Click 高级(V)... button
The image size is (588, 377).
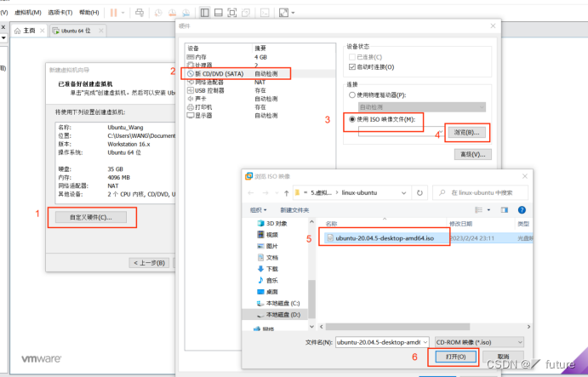pyautogui.click(x=473, y=154)
